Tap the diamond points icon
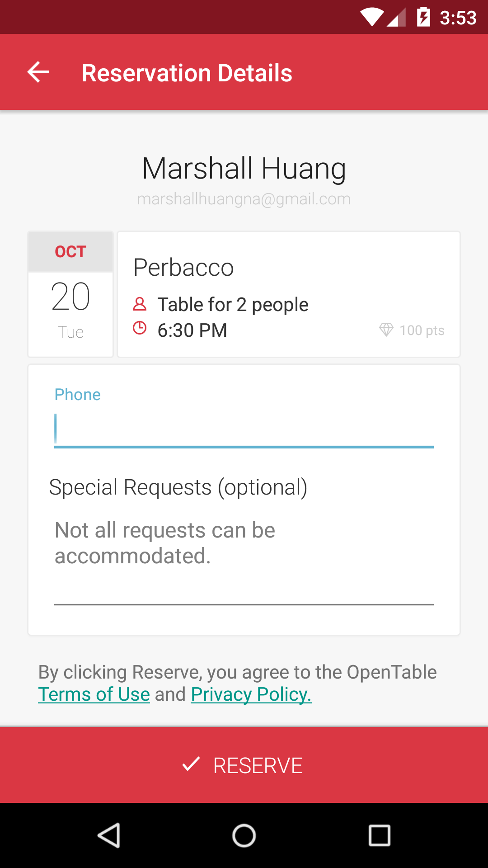This screenshot has width=488, height=868. tap(386, 330)
